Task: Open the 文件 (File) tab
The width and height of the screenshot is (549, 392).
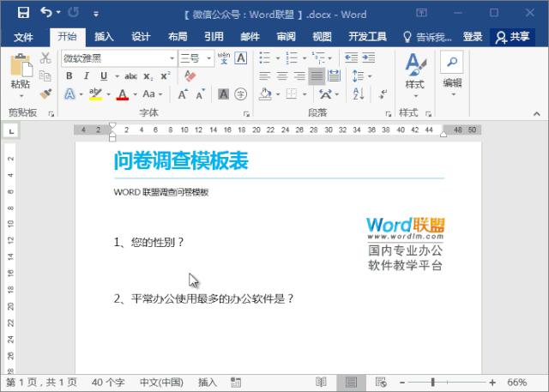Action: (x=23, y=37)
